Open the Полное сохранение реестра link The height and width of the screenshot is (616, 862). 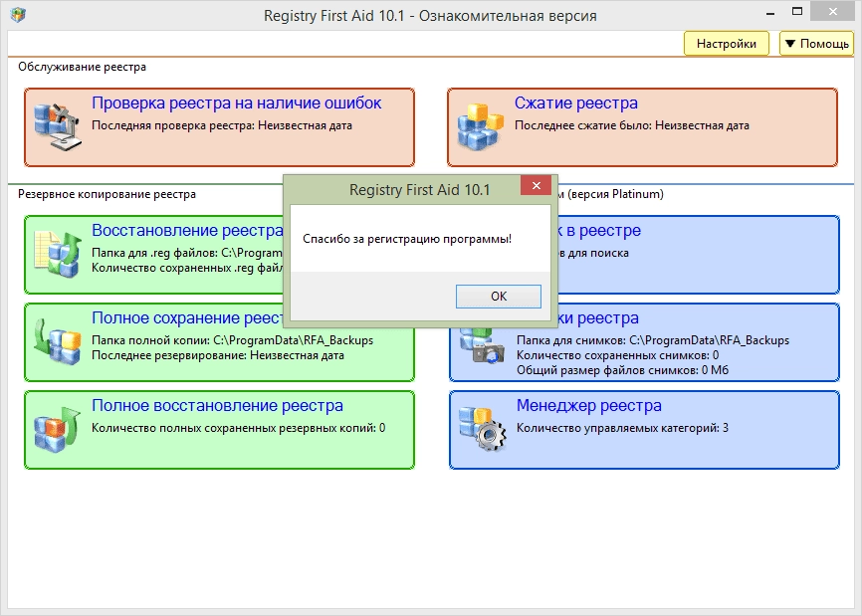pyautogui.click(x=187, y=317)
